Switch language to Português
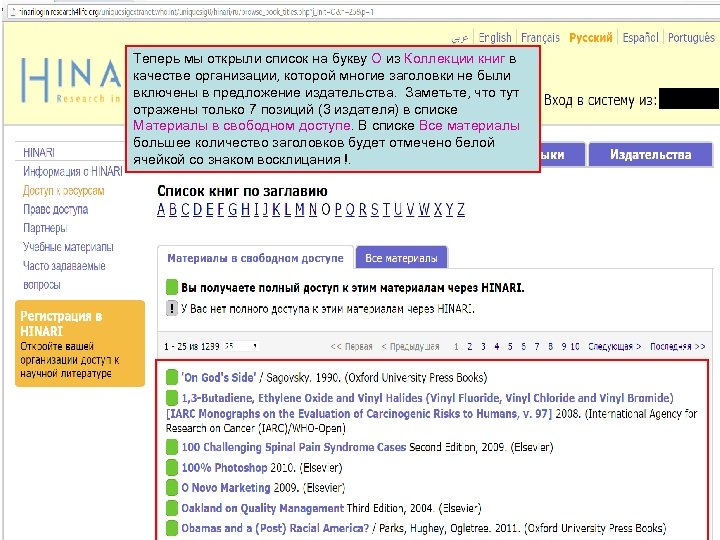This screenshot has height=540, width=720. point(691,38)
